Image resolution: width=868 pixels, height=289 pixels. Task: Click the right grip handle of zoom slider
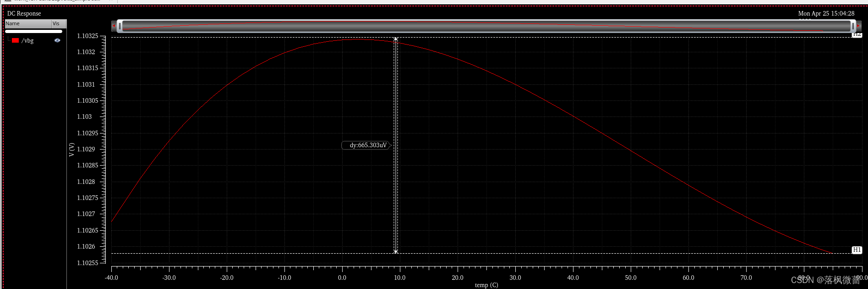(852, 26)
